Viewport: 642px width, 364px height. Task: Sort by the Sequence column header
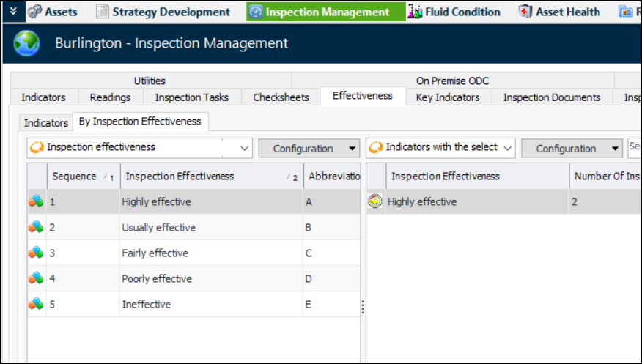coord(75,177)
